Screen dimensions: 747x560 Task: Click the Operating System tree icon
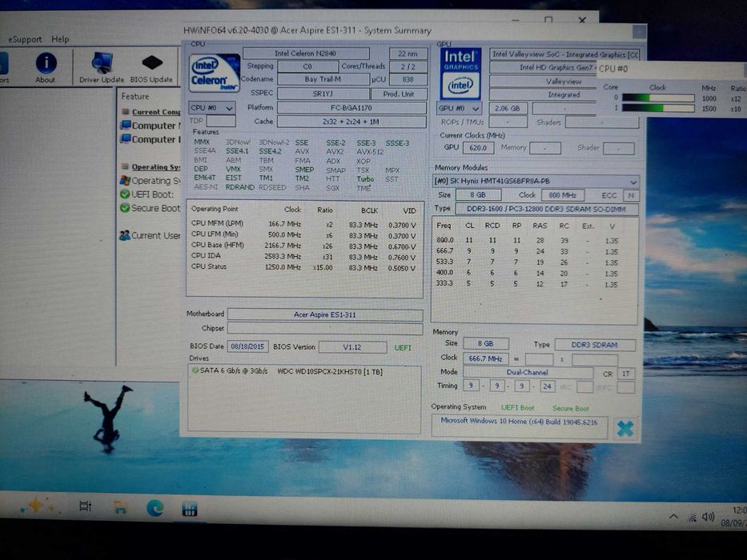(x=125, y=181)
